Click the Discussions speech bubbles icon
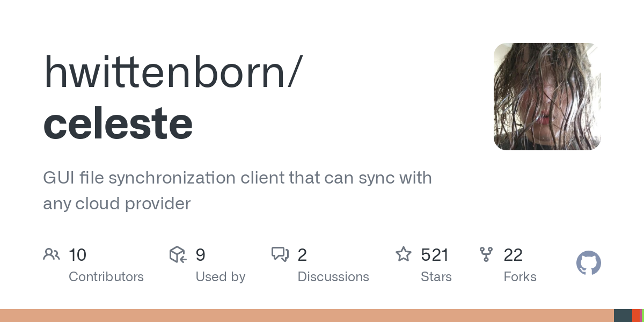Screen dimensions: 644x322 point(280,254)
